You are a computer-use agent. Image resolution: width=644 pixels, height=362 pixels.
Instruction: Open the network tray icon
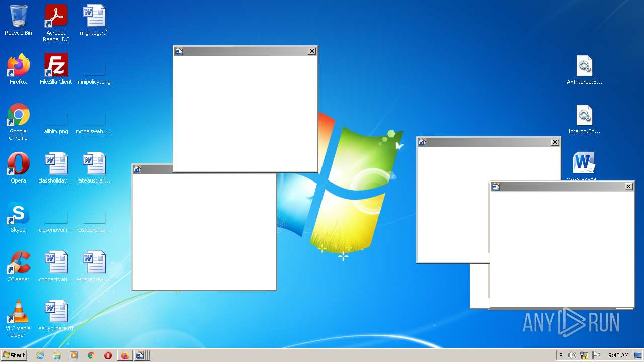click(584, 355)
